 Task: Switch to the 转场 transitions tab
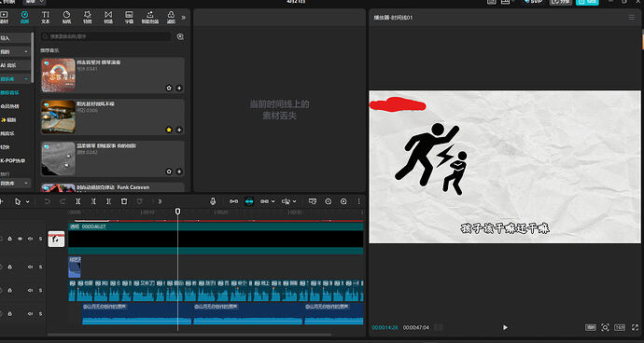pyautogui.click(x=108, y=17)
